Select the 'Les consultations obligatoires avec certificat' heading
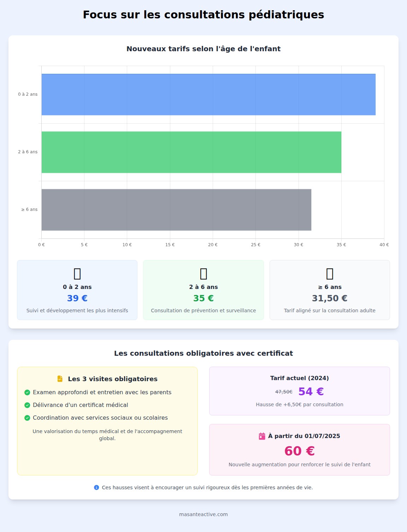The width and height of the screenshot is (407, 532). click(x=203, y=353)
